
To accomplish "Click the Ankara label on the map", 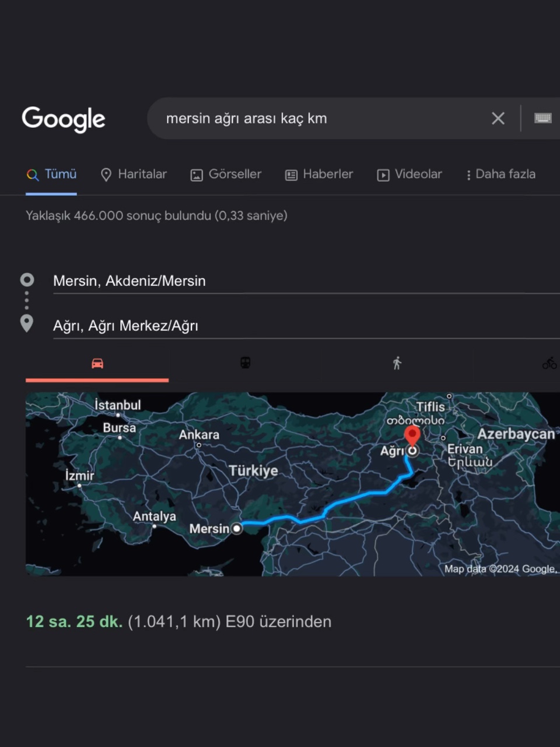I will point(199,435).
